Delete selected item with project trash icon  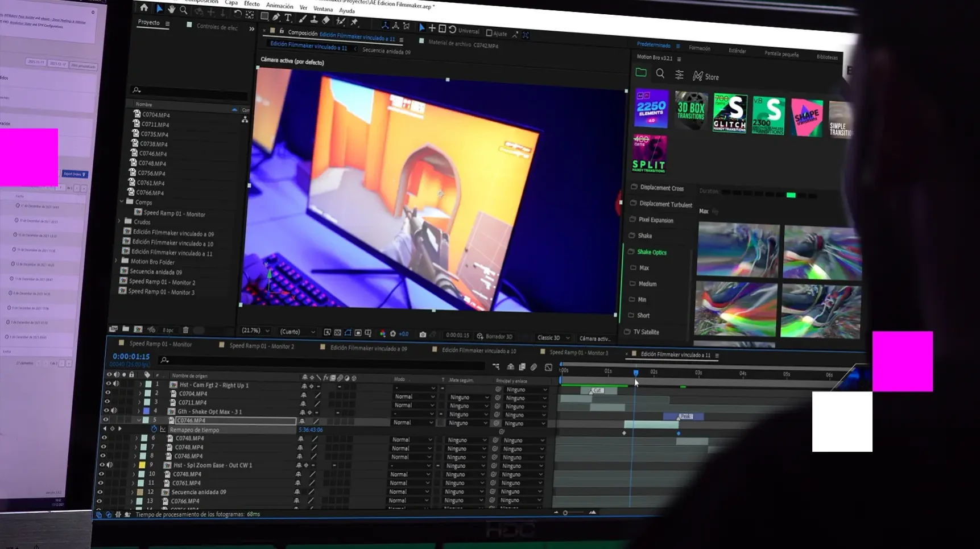[x=185, y=330]
